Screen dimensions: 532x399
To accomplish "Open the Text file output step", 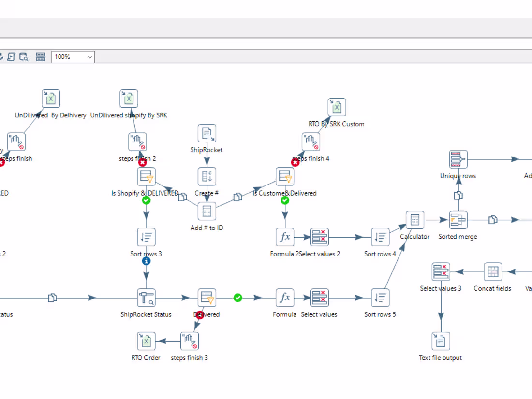I will point(440,341).
